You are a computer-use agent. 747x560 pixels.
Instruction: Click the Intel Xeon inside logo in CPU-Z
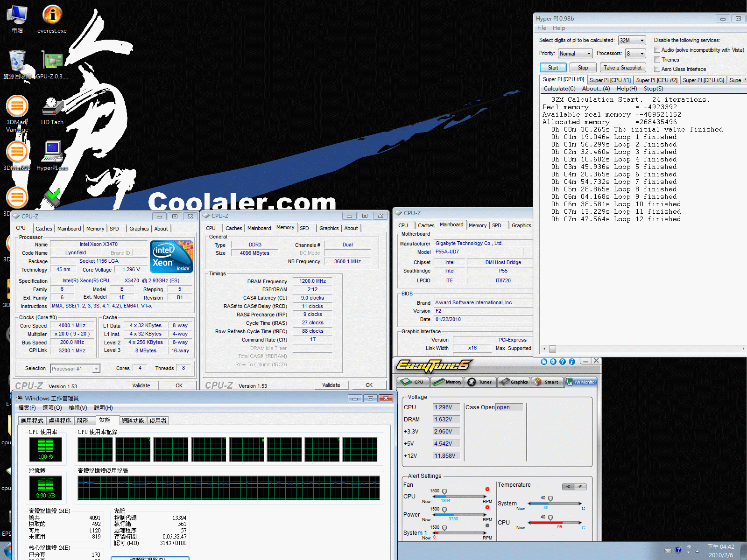172,257
